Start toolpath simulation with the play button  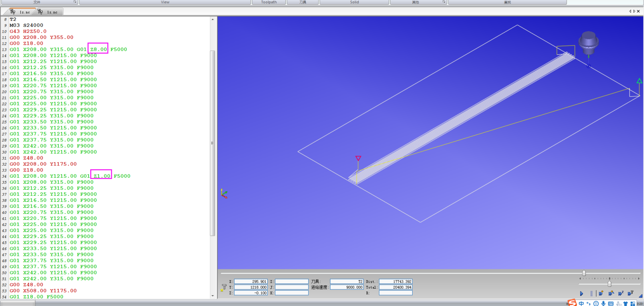(582, 294)
